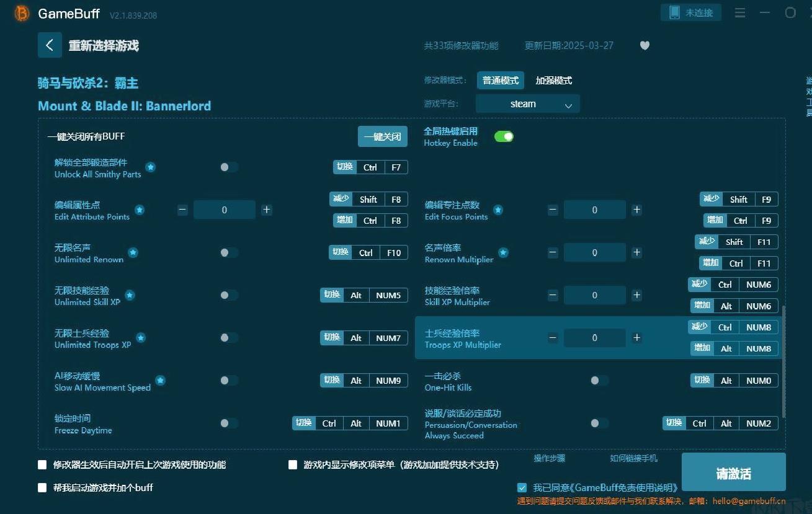
Task: Open 操作步骤 operation steps link
Action: coord(550,459)
